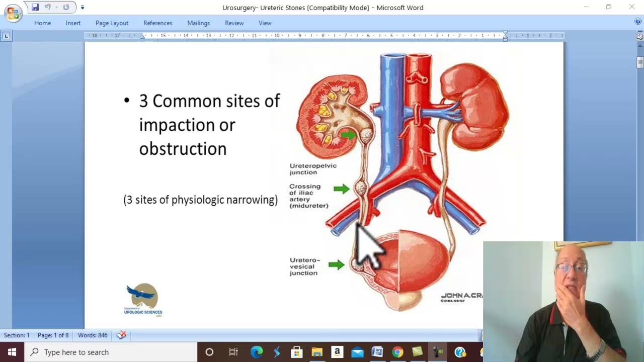The width and height of the screenshot is (644, 362).
Task: Click the 'Section: 1' status bar item
Action: [17, 335]
